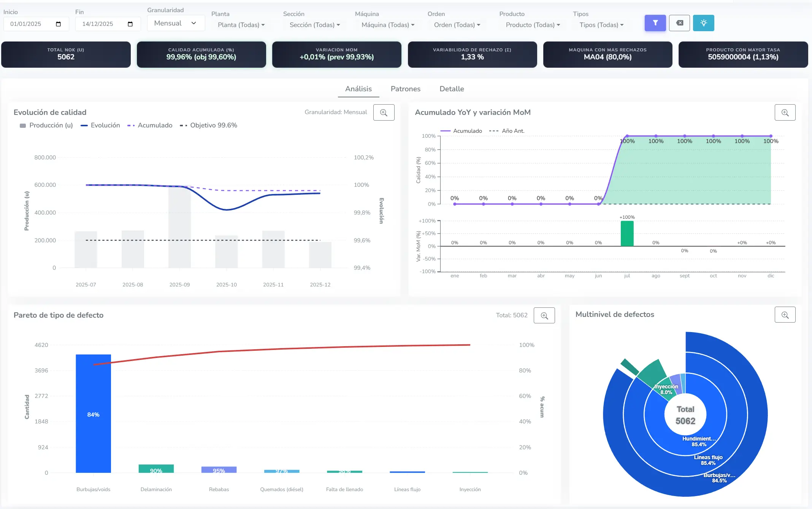The width and height of the screenshot is (812, 509).
Task: Open the Inicio date calendar picker
Action: point(59,24)
